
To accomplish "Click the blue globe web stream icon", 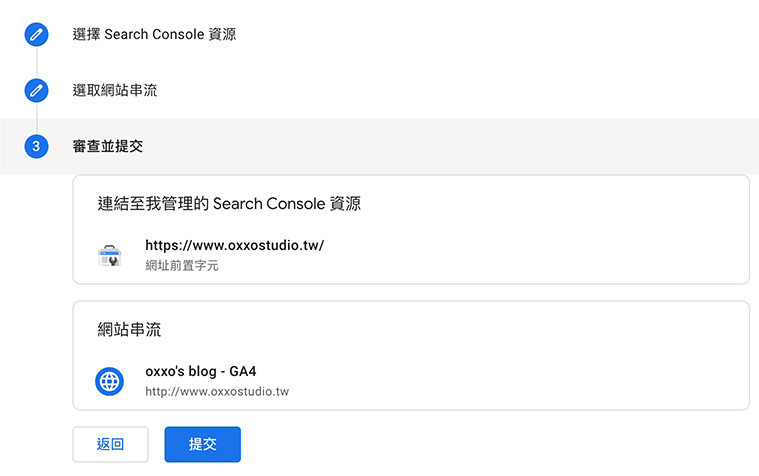I will 109,382.
